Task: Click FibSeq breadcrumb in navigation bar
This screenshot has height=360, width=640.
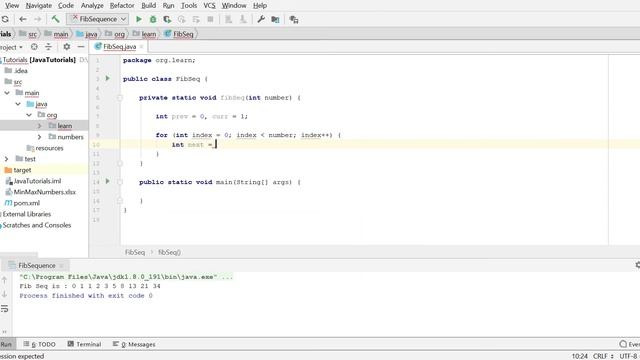Action: click(179, 34)
